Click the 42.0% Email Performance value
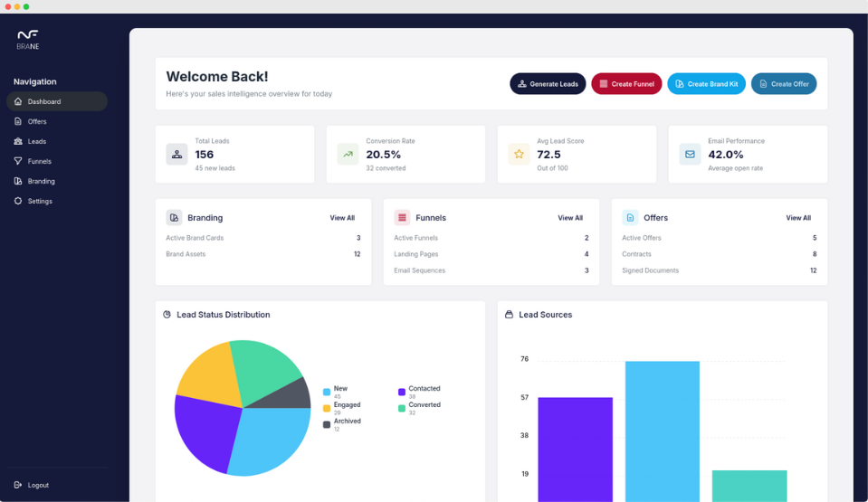 [726, 155]
